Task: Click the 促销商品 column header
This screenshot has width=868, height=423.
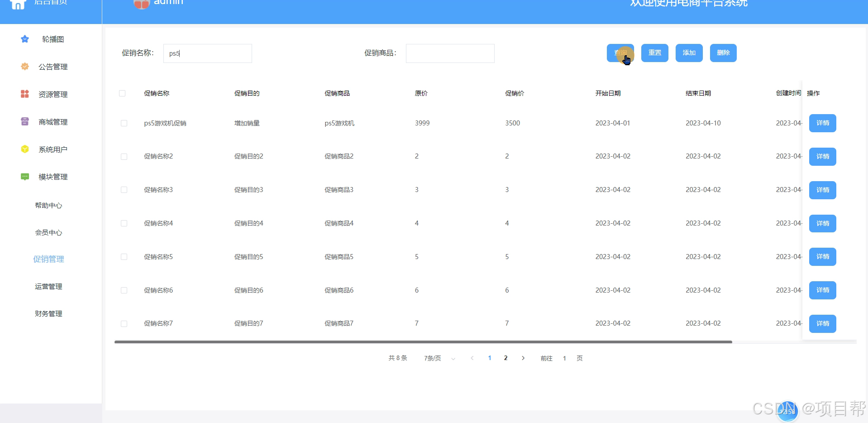Action: [337, 93]
